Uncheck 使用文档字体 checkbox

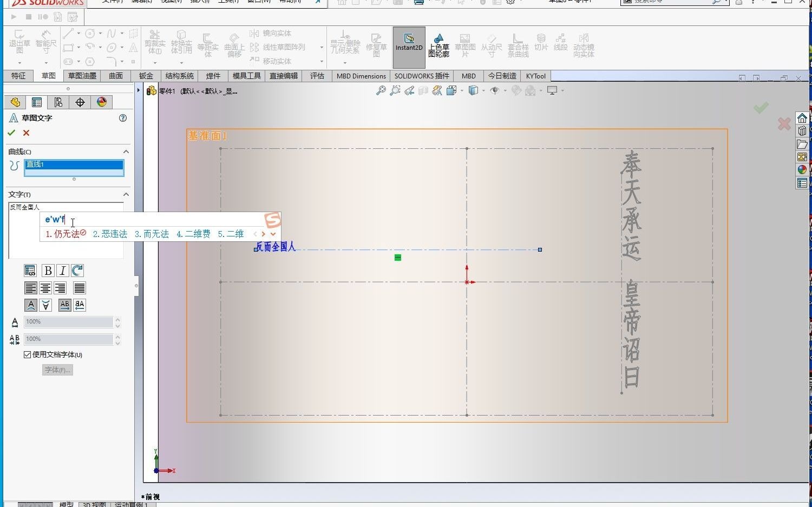[27, 355]
